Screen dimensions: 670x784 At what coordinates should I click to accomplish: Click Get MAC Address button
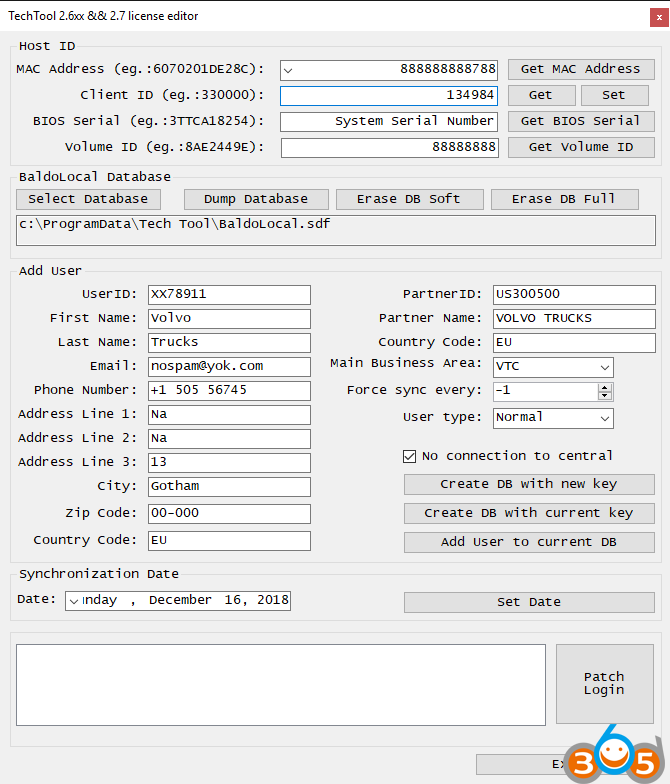(x=581, y=69)
